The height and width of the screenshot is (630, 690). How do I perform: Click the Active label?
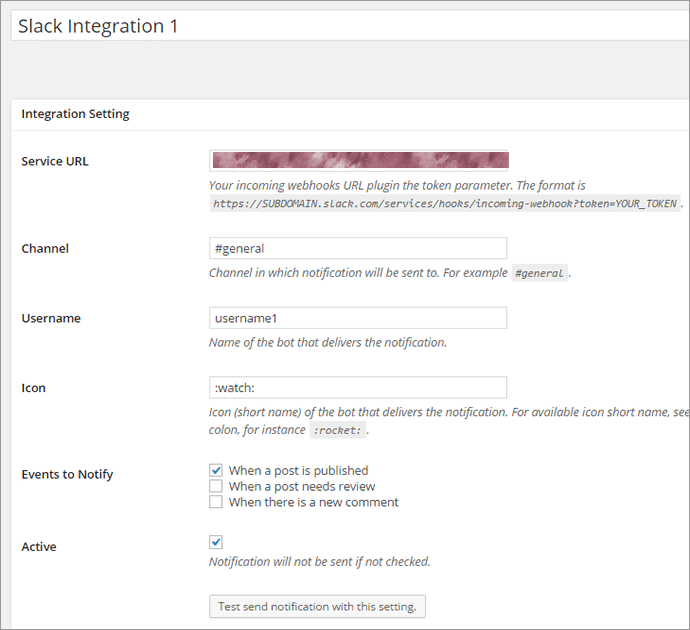click(39, 547)
